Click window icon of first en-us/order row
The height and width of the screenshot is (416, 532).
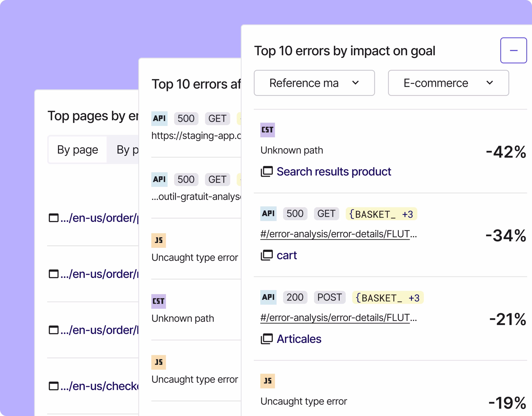(x=53, y=218)
